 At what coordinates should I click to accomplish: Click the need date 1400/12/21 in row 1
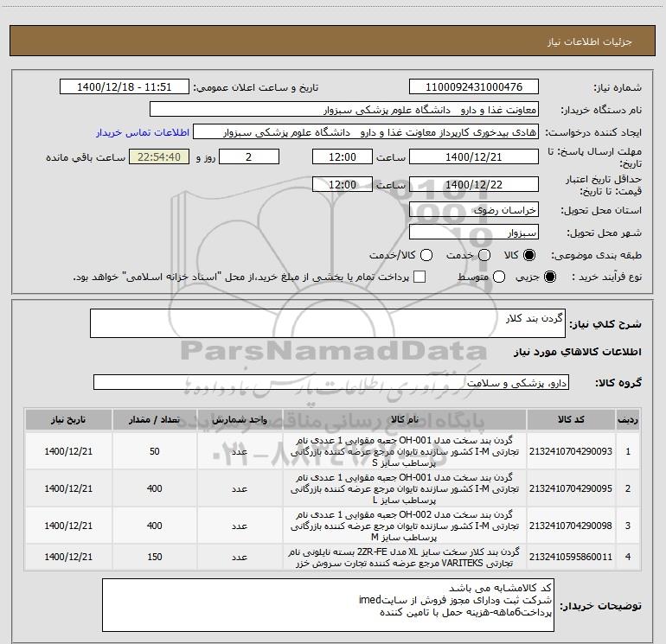pos(68,451)
